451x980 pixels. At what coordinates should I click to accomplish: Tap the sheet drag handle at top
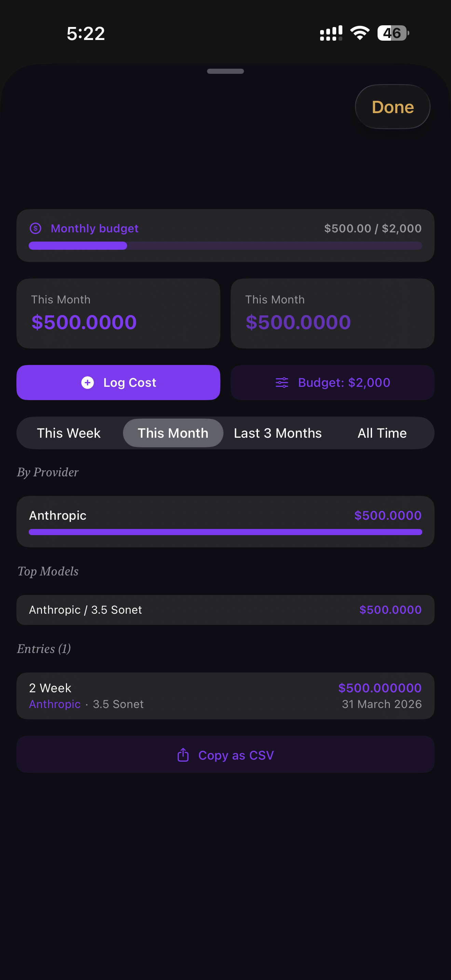click(225, 71)
